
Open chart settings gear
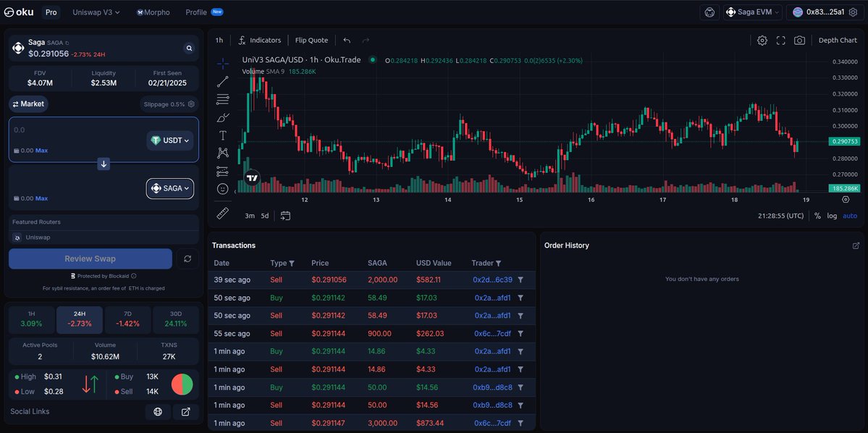click(762, 41)
